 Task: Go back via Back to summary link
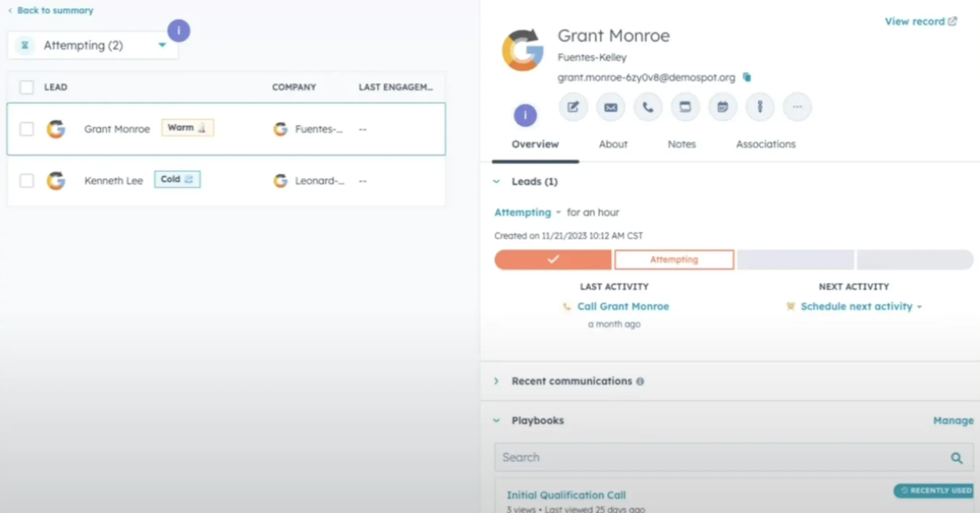coord(51,10)
